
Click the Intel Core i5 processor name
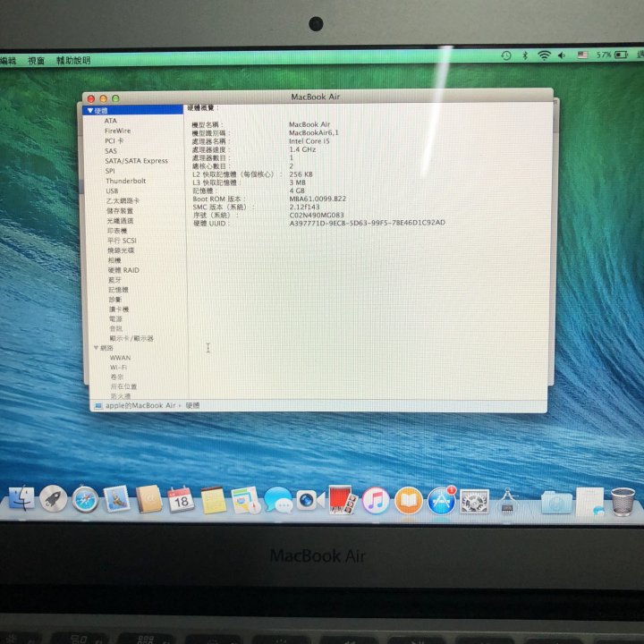point(309,141)
